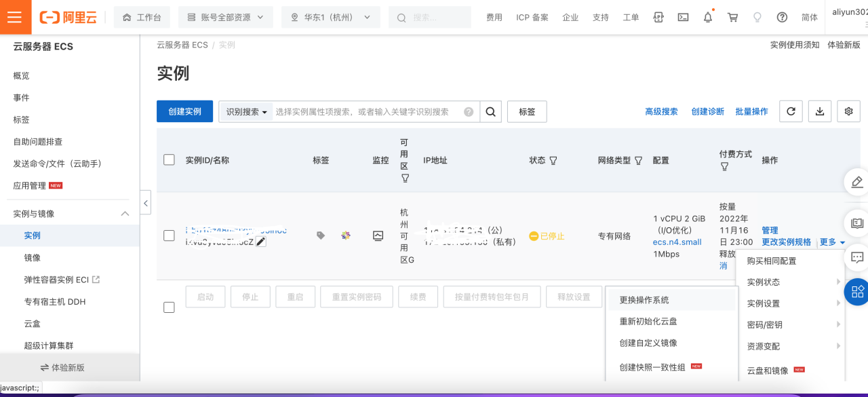868x397 pixels.
Task: Collapse the 实例与镜像 sidebar section
Action: coord(125,214)
